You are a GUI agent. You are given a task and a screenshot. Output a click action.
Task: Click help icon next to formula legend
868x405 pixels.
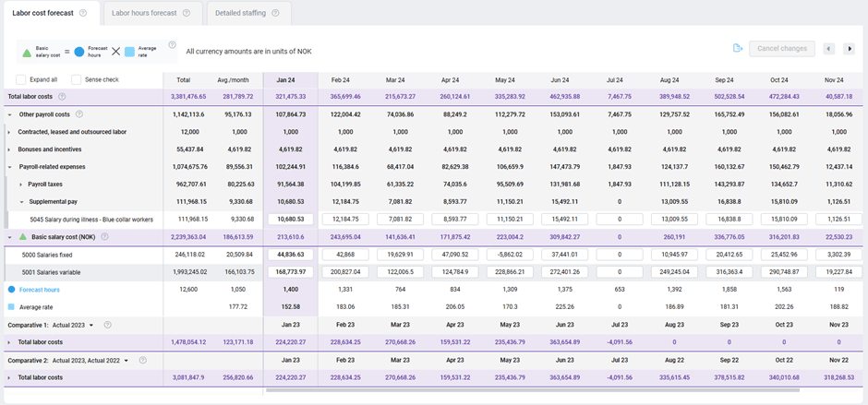[x=172, y=45]
